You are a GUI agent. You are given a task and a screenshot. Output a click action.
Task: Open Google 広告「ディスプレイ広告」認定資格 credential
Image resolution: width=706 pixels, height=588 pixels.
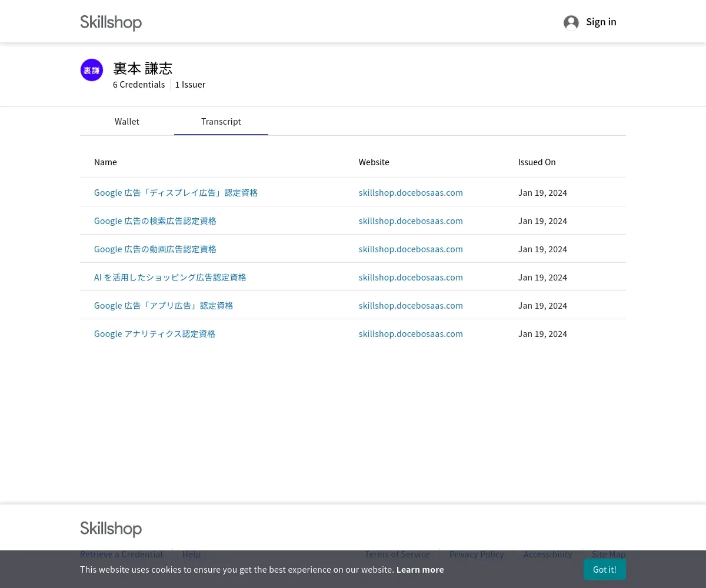click(176, 193)
